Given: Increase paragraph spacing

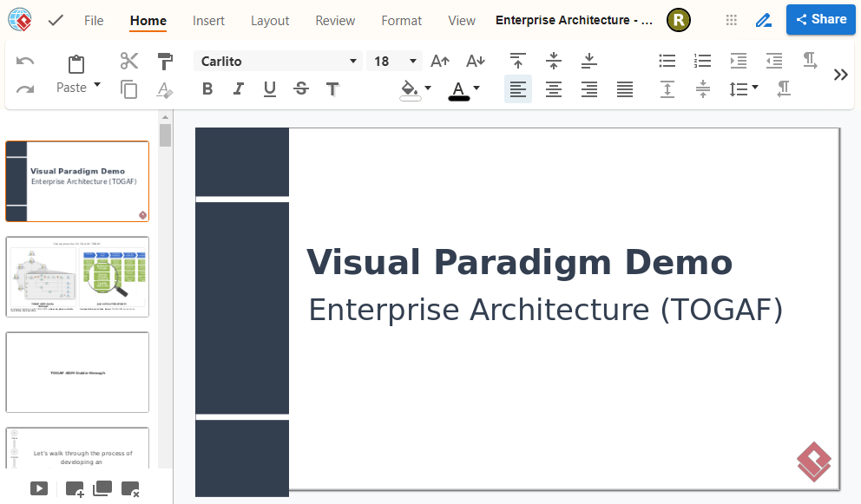Looking at the screenshot, I should pyautogui.click(x=667, y=89).
